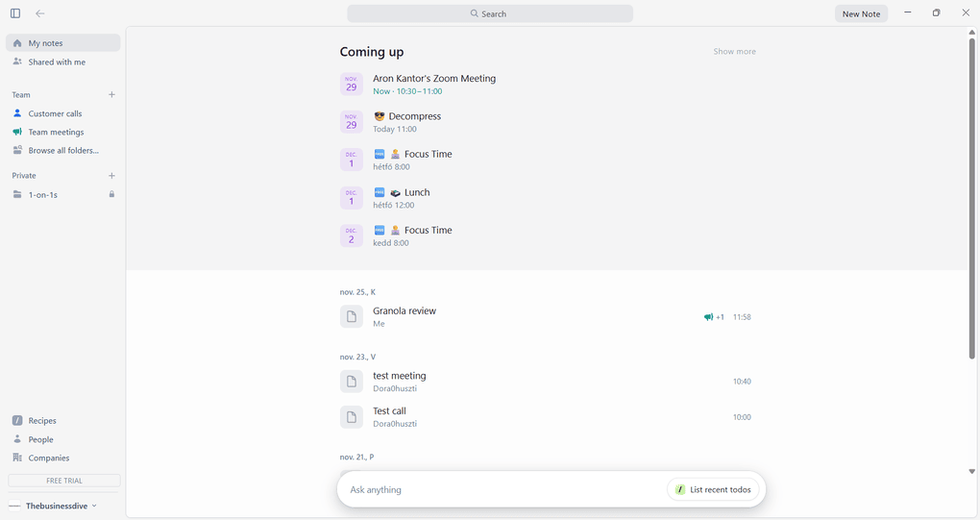Click the Nov 29 date icon for Decompress

[352, 122]
